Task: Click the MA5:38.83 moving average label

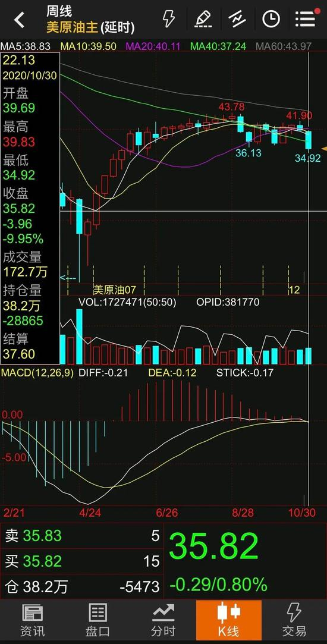Action: pos(26,46)
